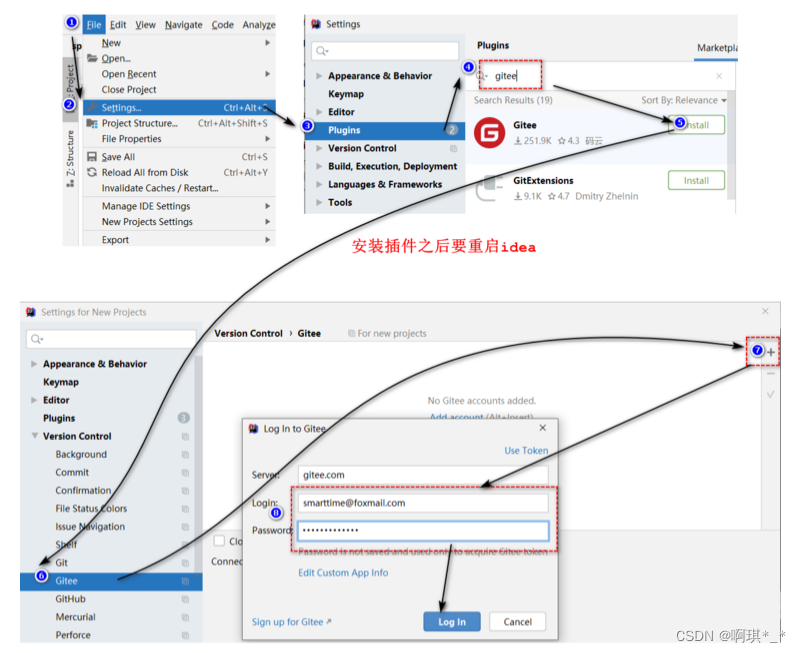
Task: Select Mercurial under Version Control
Action: coord(76,617)
